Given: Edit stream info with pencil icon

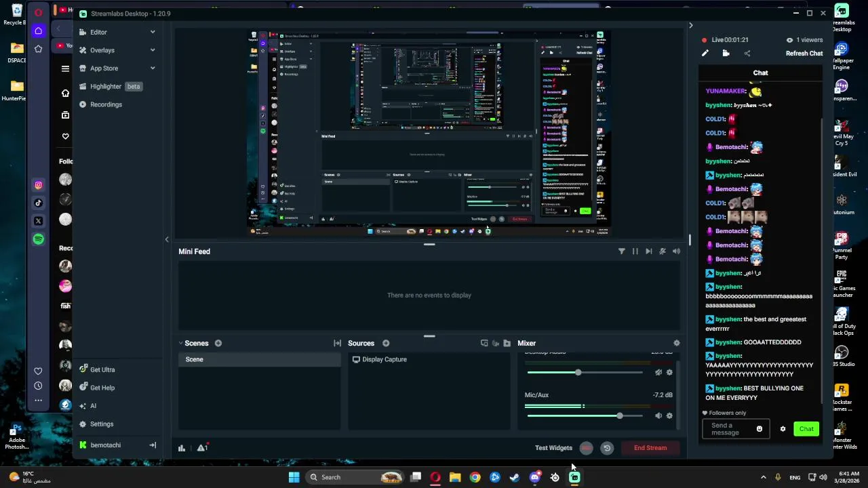Looking at the screenshot, I should pyautogui.click(x=705, y=54).
